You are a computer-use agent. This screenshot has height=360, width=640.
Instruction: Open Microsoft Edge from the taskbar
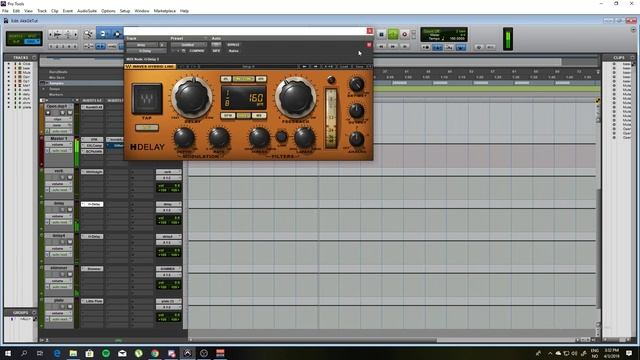[x=57, y=353]
